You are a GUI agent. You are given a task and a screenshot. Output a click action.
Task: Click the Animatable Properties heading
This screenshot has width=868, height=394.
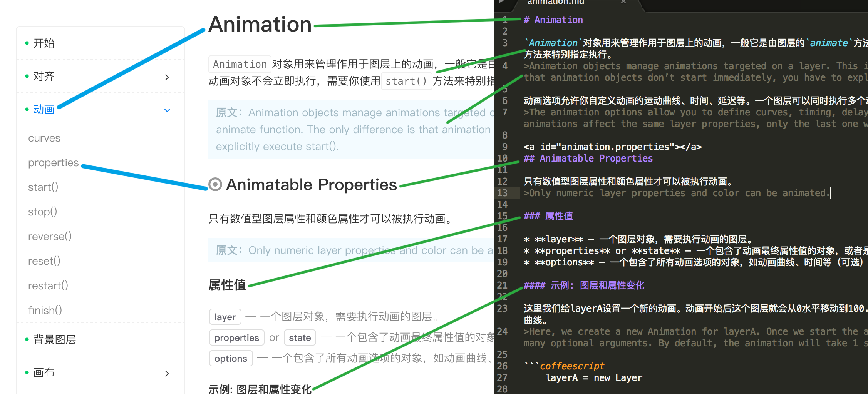pyautogui.click(x=311, y=185)
